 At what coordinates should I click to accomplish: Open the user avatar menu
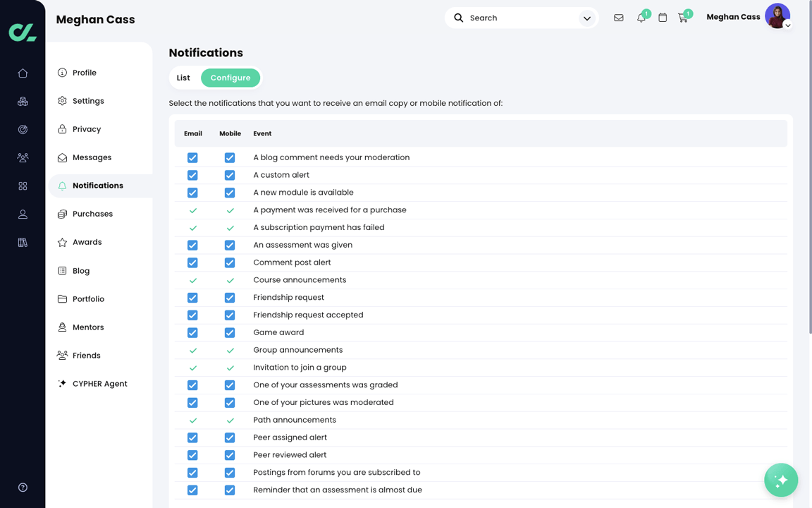click(778, 16)
